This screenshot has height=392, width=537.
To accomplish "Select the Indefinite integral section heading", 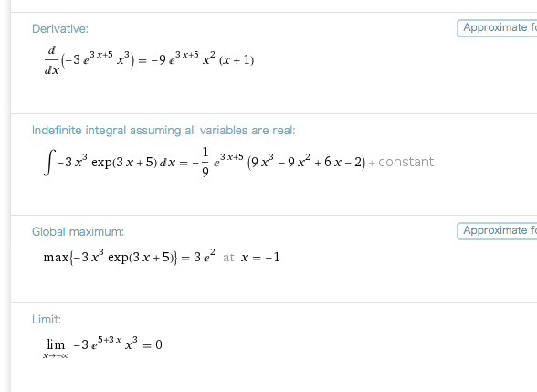I will [x=163, y=130].
